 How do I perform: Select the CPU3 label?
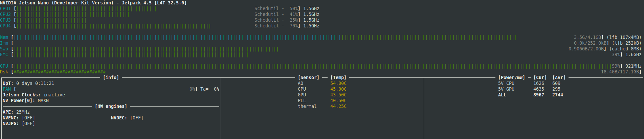pos(5,20)
